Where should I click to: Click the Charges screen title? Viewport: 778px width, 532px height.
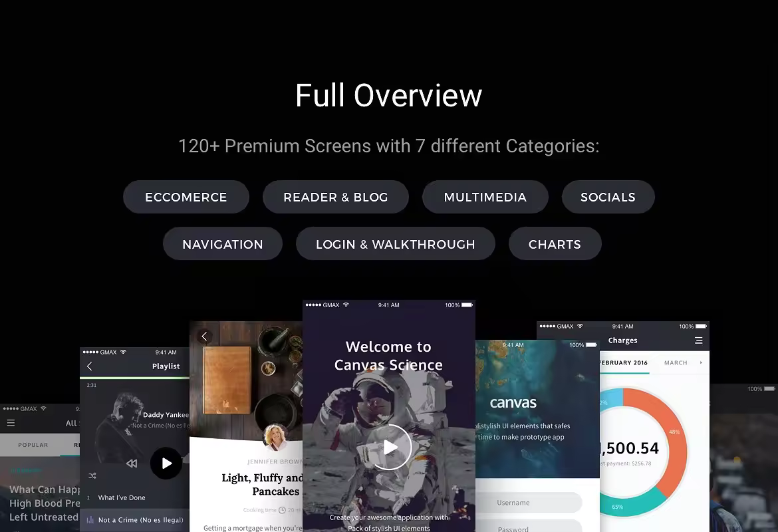622,340
